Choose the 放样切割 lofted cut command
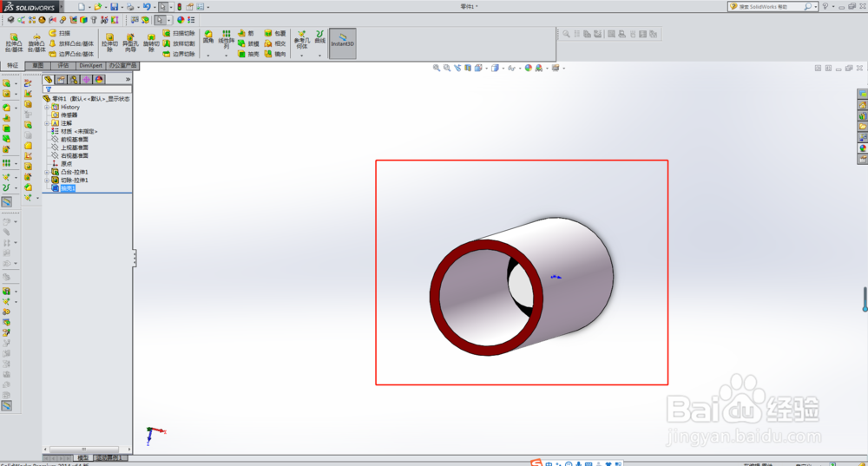868x466 pixels. (179, 43)
